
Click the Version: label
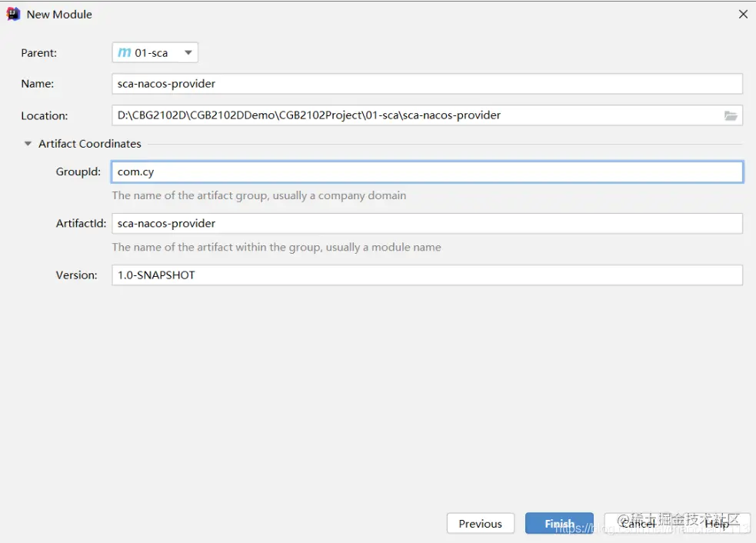pos(76,275)
